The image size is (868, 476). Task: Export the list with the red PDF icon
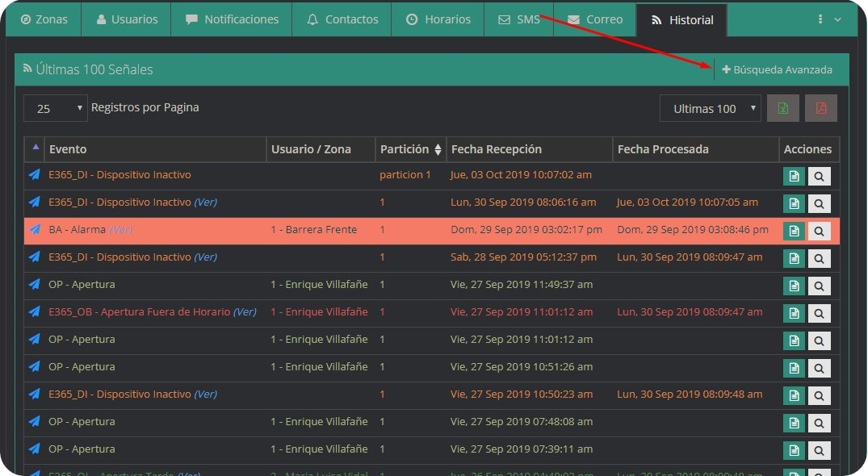tap(821, 108)
